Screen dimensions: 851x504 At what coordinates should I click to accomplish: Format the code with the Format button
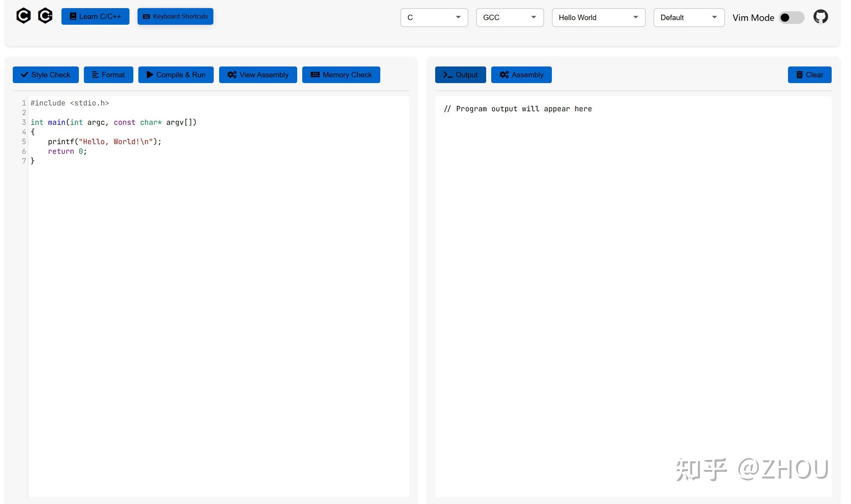[108, 75]
